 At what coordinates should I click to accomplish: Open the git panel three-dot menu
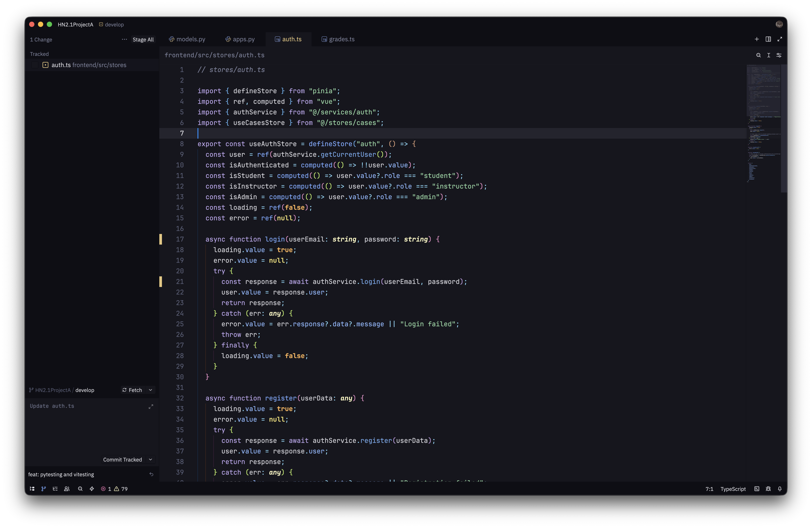124,39
